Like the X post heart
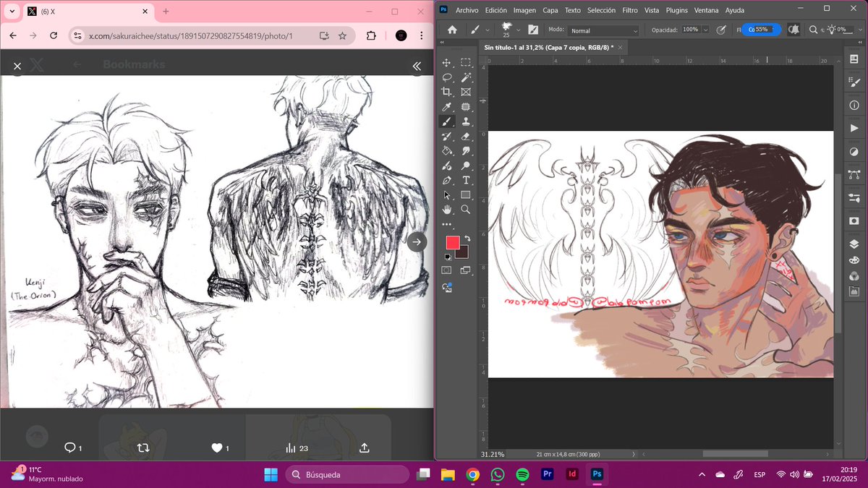 [216, 448]
